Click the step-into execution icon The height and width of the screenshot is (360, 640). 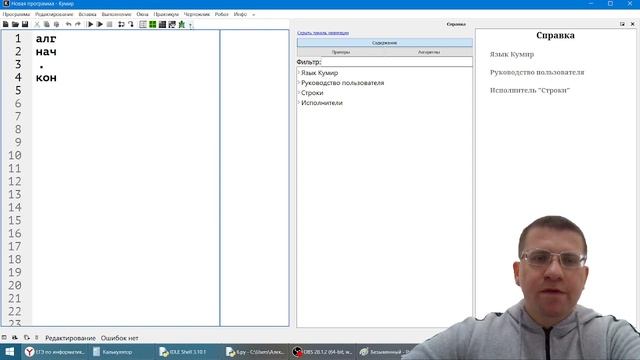click(x=131, y=24)
